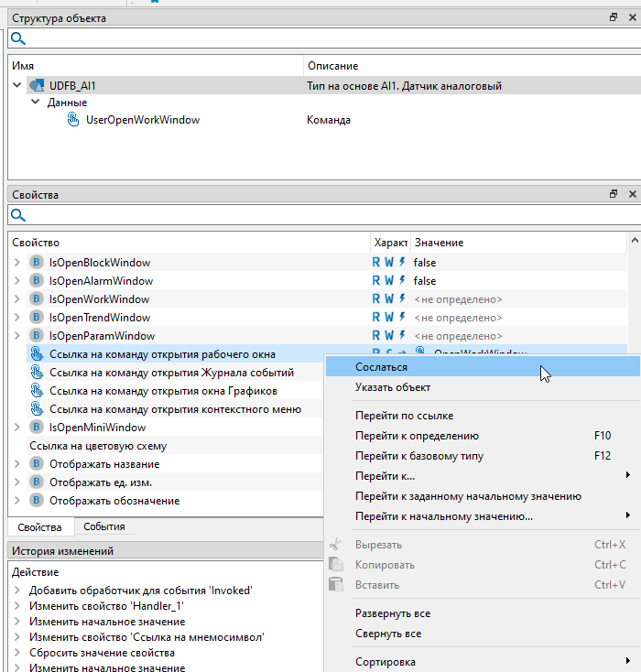This screenshot has height=672, width=641.
Task: Collapse the Данные group
Action: (36, 103)
